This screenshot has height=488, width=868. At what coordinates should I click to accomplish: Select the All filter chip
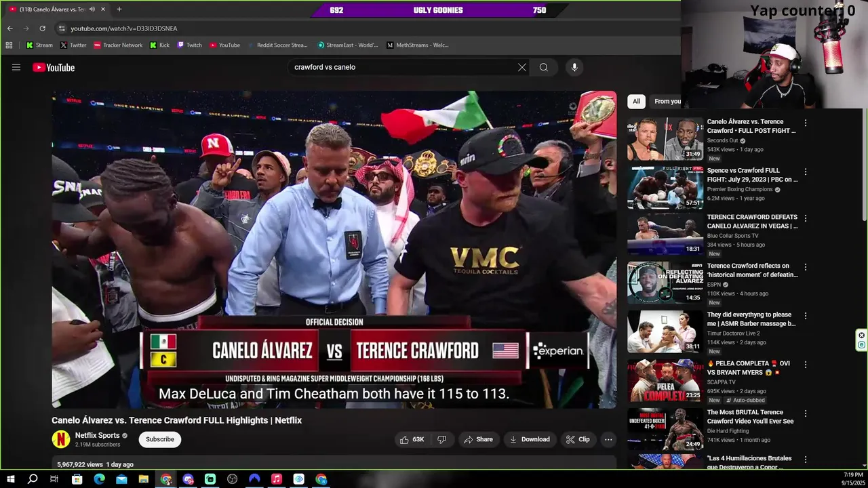tap(636, 102)
